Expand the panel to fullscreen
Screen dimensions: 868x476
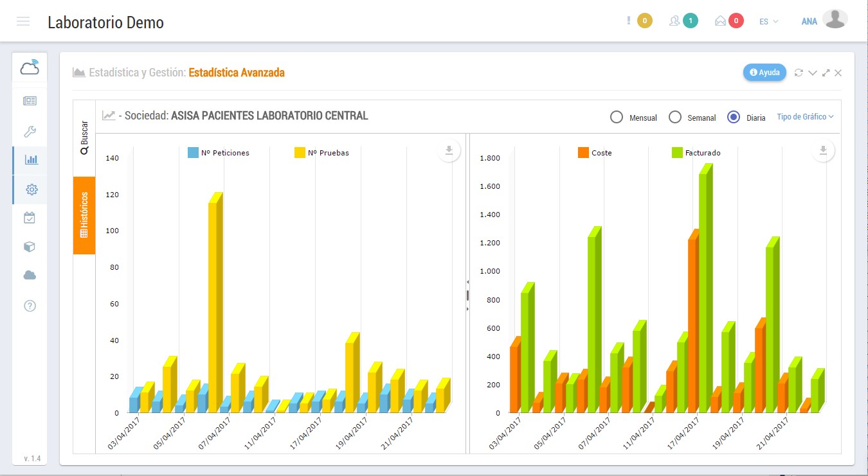pos(826,73)
